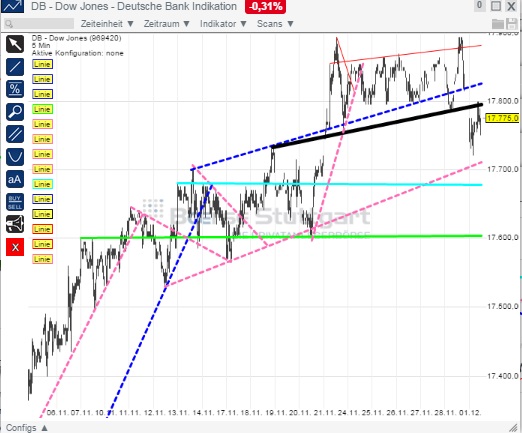522x433 pixels.
Task: Activate the magnifier zoom tool
Action: point(15,112)
